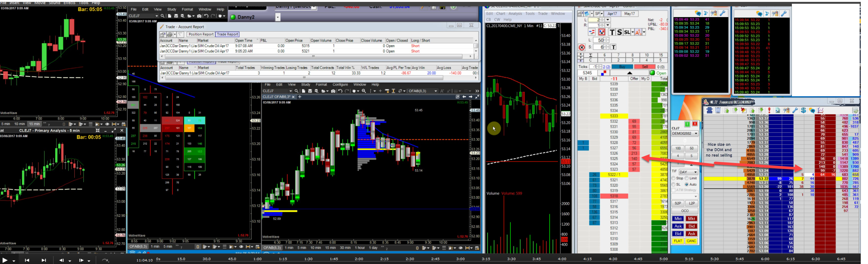Click wrench icon in CLJ7 DEMO toolbar
868x264 pixels.
click(x=795, y=110)
